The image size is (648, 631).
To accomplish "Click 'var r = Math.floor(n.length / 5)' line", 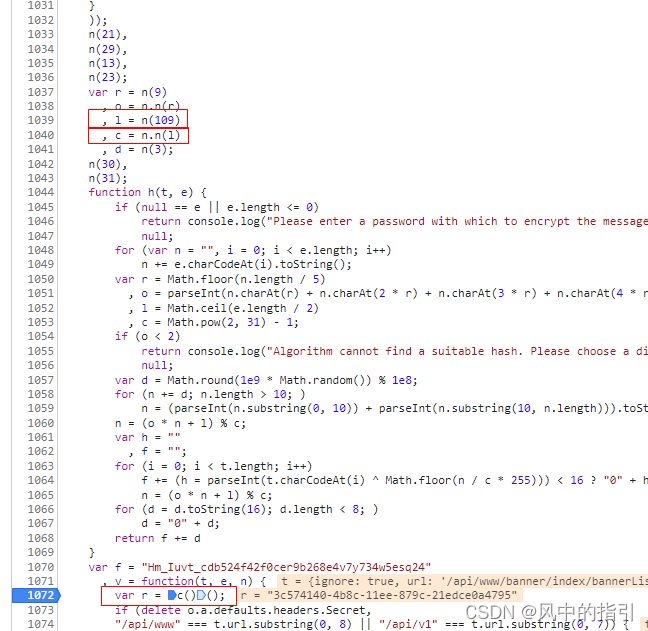I will click(x=220, y=279).
